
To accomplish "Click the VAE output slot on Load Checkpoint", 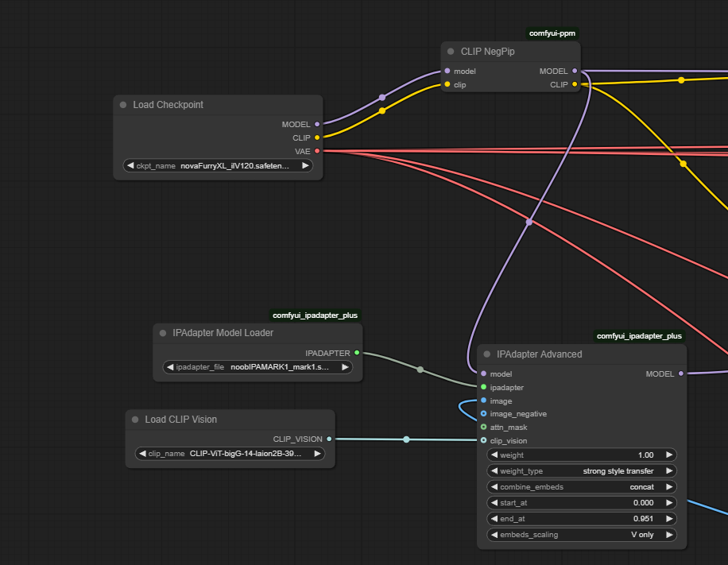I will coord(317,151).
